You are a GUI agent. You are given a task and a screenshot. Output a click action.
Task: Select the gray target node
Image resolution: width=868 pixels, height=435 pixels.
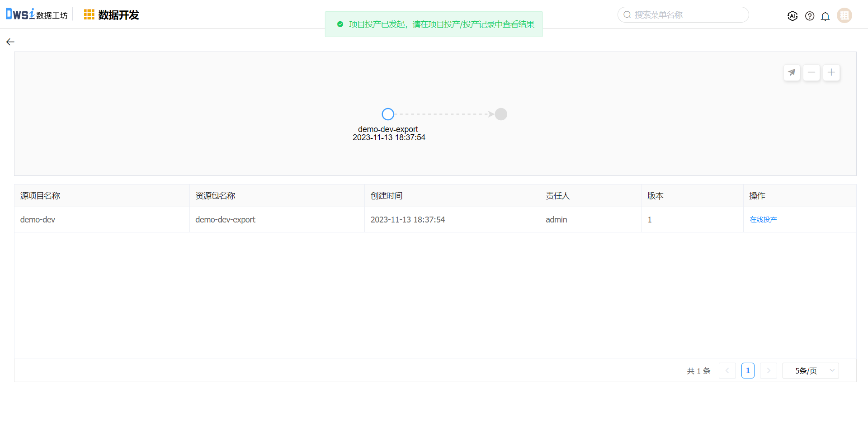click(501, 114)
